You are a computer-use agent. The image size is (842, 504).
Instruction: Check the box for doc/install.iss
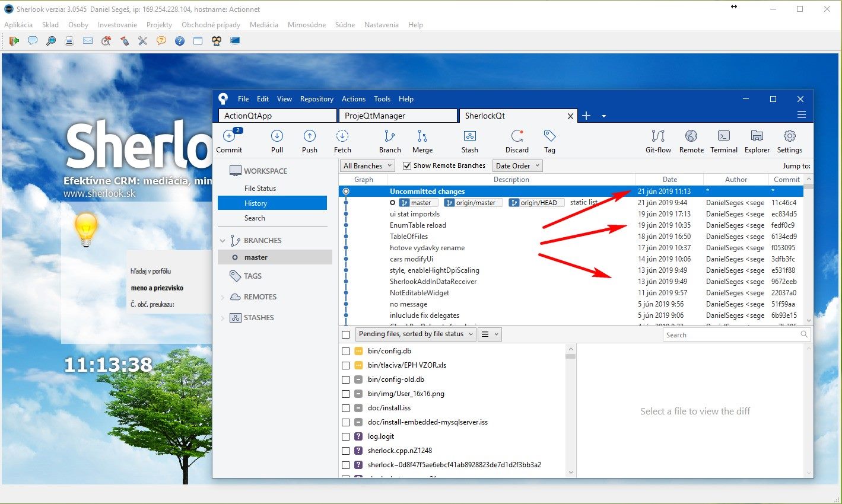pos(345,408)
